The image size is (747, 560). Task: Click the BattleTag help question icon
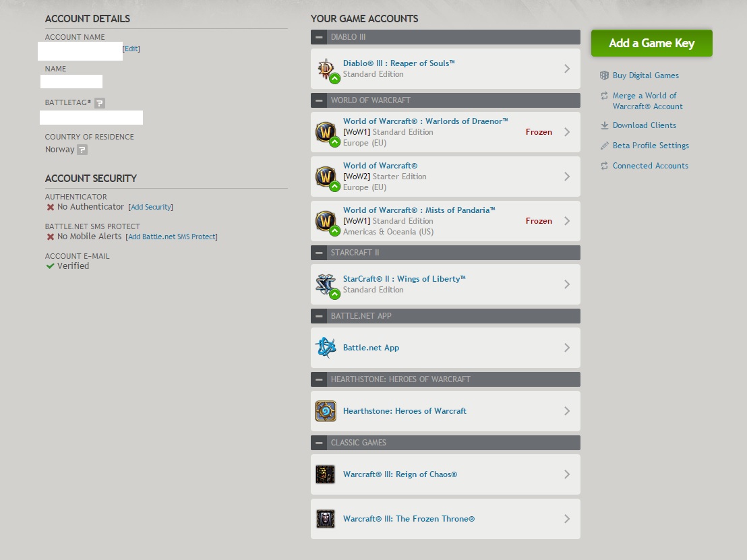coord(100,103)
